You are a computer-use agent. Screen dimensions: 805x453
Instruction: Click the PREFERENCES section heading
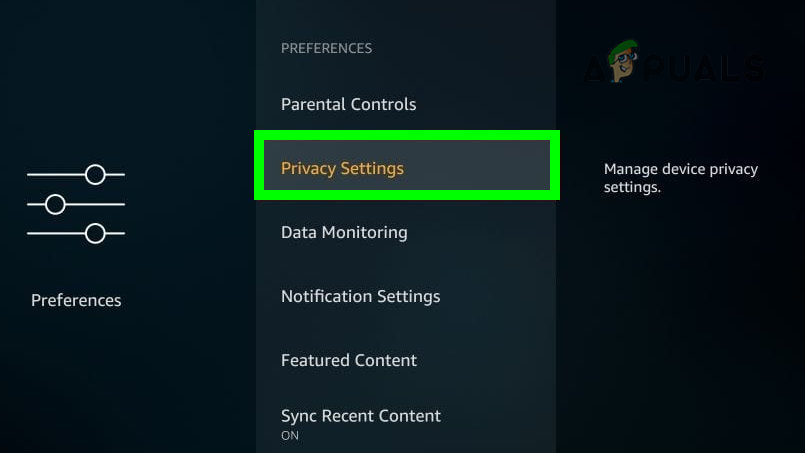[326, 48]
